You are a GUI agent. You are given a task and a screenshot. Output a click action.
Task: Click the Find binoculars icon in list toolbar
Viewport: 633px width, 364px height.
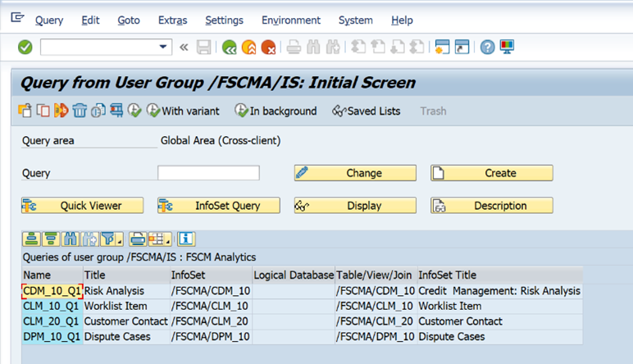(71, 239)
